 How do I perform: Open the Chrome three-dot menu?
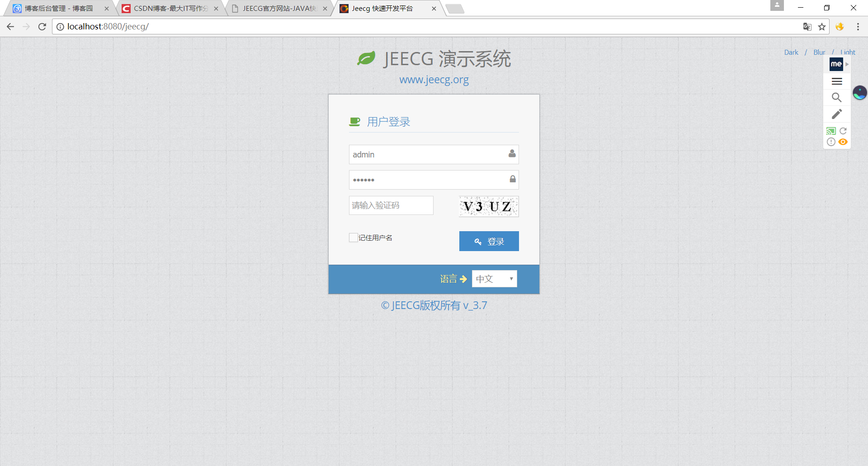point(858,27)
